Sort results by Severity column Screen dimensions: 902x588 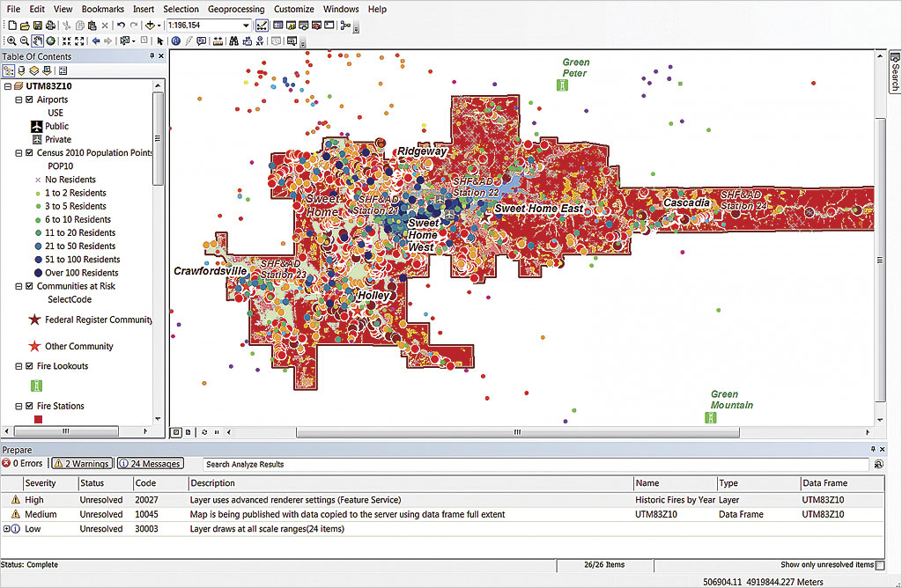click(x=49, y=483)
